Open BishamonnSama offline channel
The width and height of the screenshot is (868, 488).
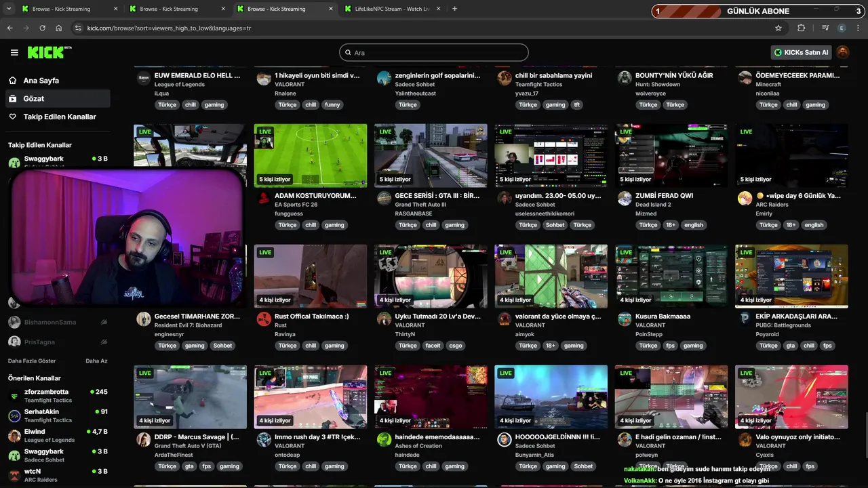[x=58, y=322]
